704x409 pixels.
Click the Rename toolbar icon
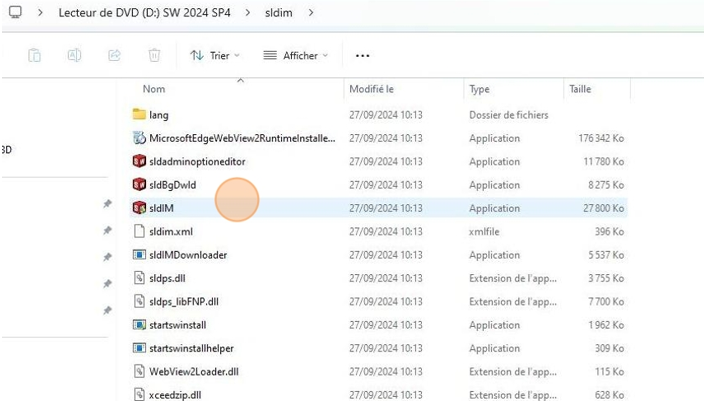[x=75, y=55]
